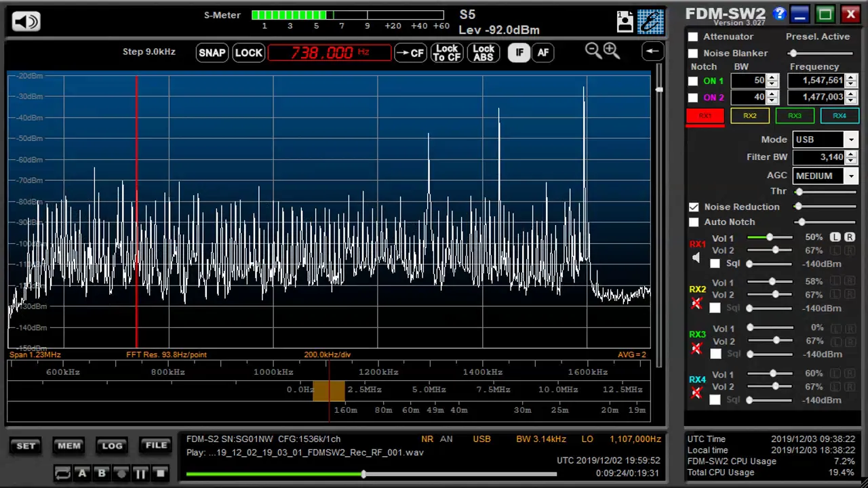Adjust RX1 Vol 1 slider
Image resolution: width=868 pixels, height=488 pixels.
[x=770, y=237]
